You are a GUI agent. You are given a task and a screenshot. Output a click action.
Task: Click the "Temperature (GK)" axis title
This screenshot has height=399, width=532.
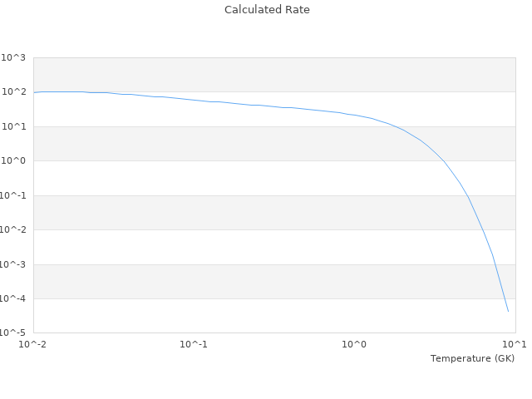472,358
